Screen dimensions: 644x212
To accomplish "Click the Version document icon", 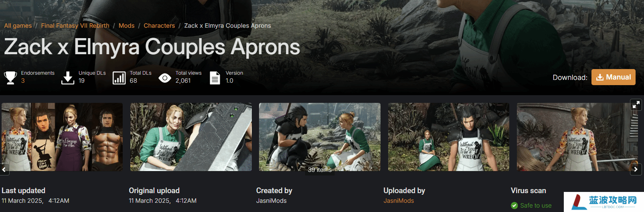I will coord(215,77).
